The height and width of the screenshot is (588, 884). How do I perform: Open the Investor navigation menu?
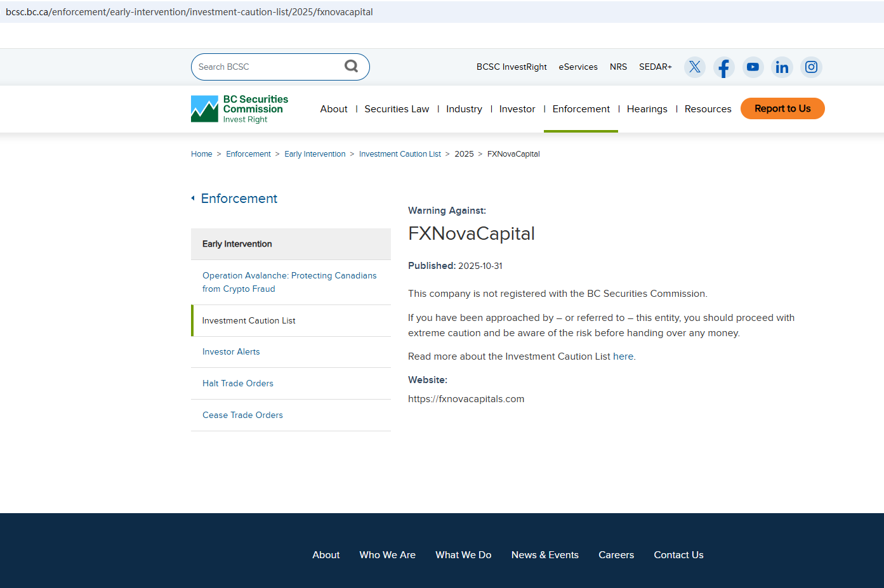[x=517, y=109]
